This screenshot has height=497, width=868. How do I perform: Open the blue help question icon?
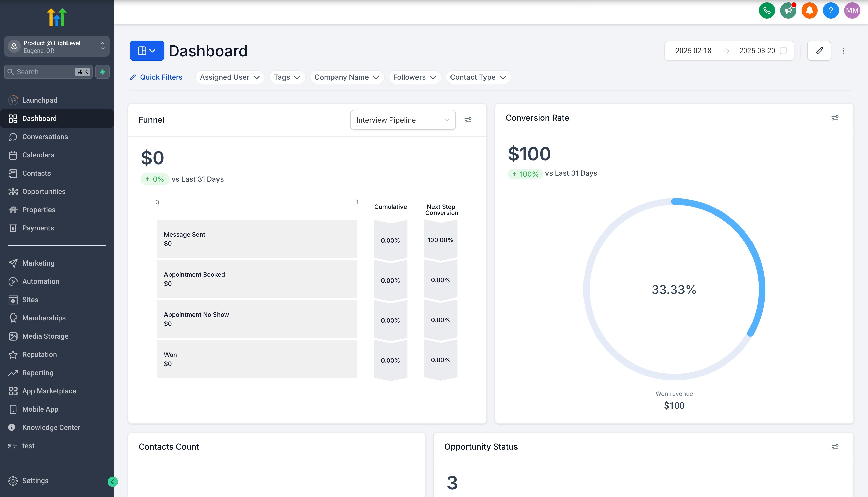830,11
